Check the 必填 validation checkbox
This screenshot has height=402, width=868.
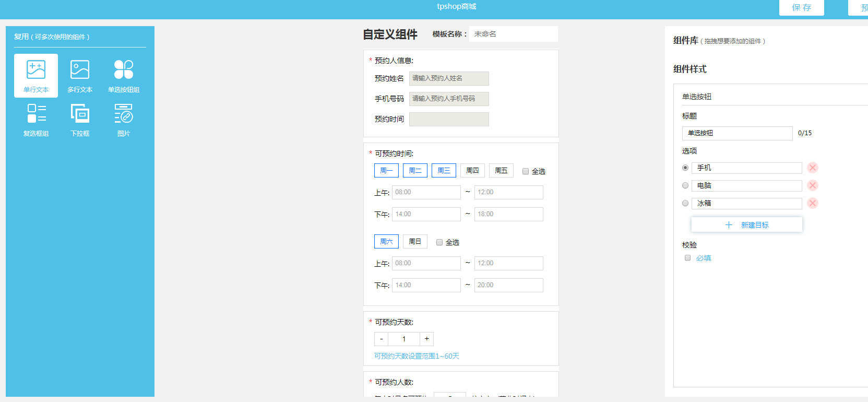click(x=687, y=258)
